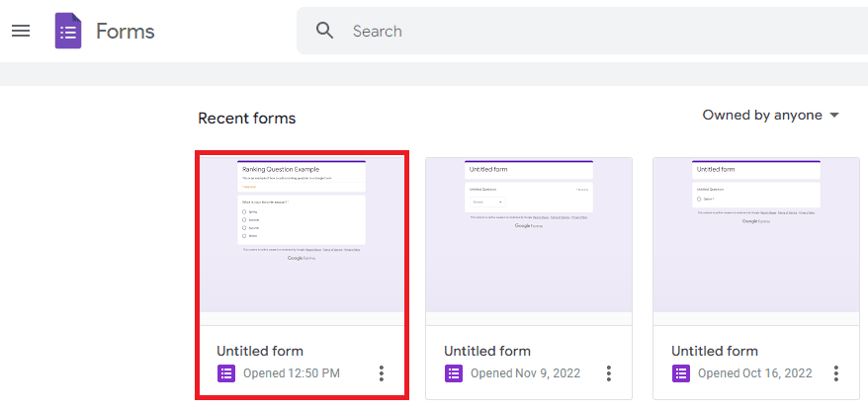The height and width of the screenshot is (411, 868).
Task: Open more options for form opened Oct 16, 2022
Action: (836, 373)
